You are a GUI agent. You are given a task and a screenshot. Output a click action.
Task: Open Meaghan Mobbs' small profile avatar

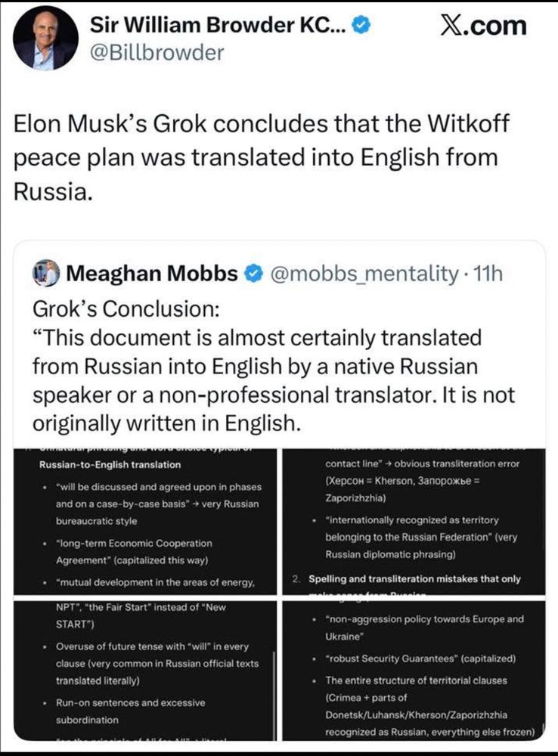(x=45, y=274)
